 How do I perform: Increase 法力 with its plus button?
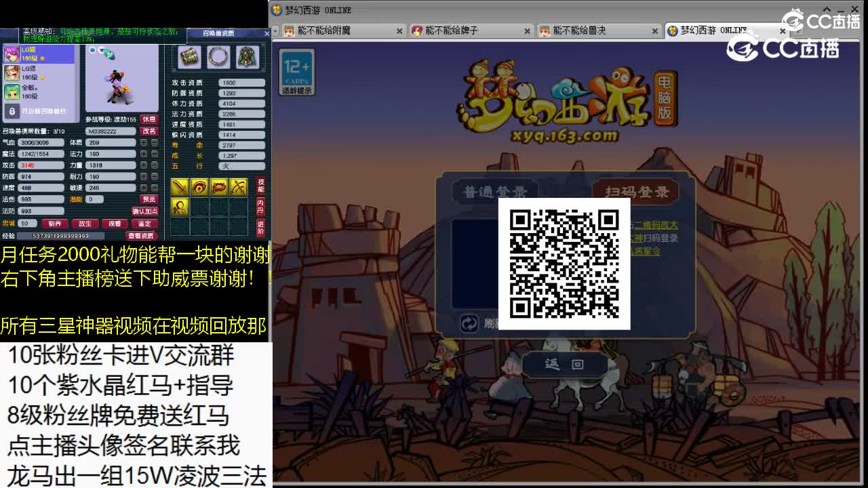(x=144, y=154)
